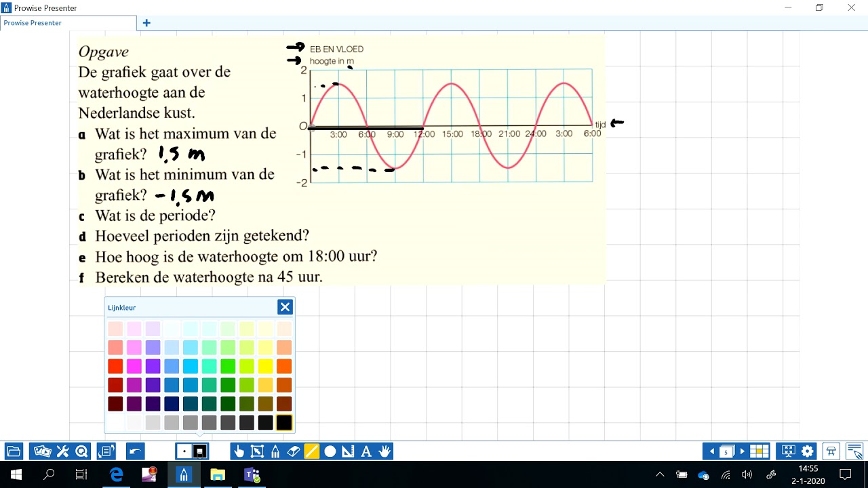The height and width of the screenshot is (488, 868).
Task: Select the pointing hand select tool
Action: click(x=239, y=451)
